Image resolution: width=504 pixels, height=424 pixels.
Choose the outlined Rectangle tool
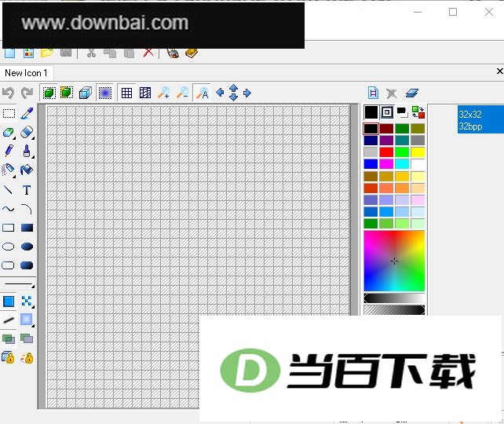[x=9, y=228]
